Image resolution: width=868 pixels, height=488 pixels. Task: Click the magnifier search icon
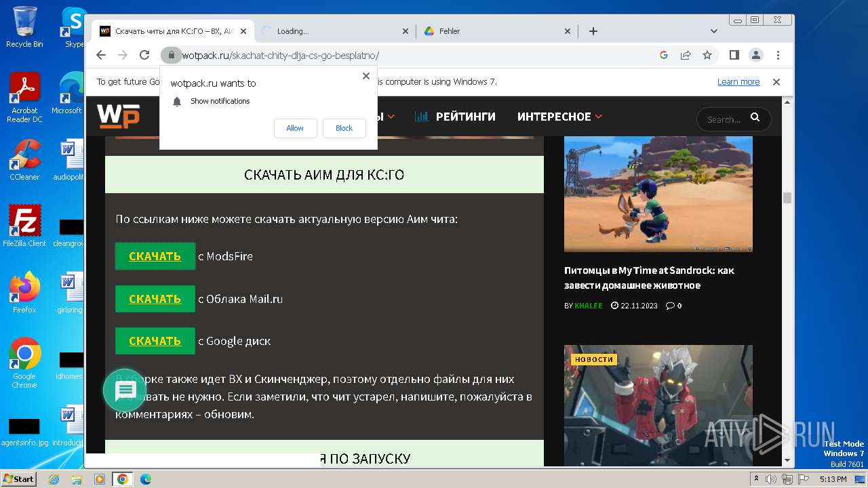tap(755, 118)
